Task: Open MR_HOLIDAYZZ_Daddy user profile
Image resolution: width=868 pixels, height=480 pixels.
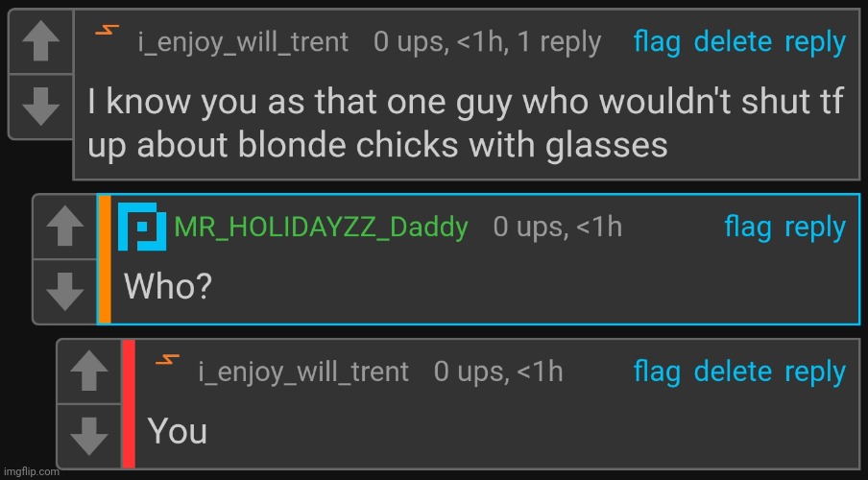Action: point(321,228)
